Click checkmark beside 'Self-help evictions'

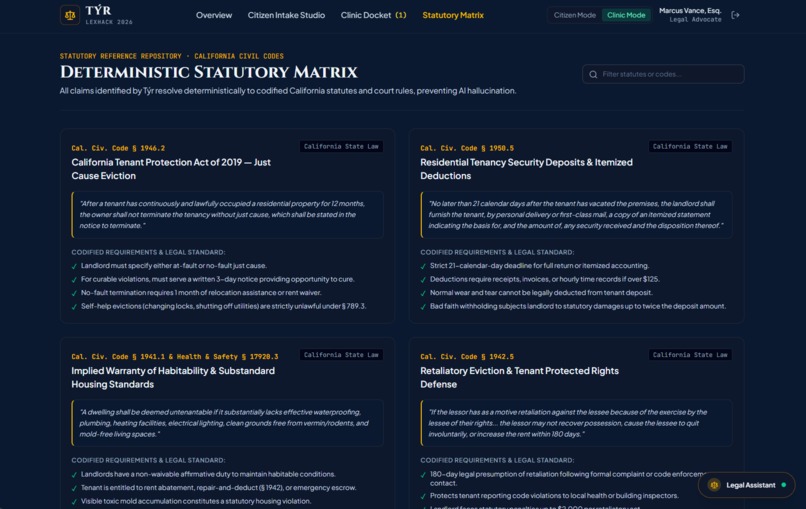pos(74,306)
